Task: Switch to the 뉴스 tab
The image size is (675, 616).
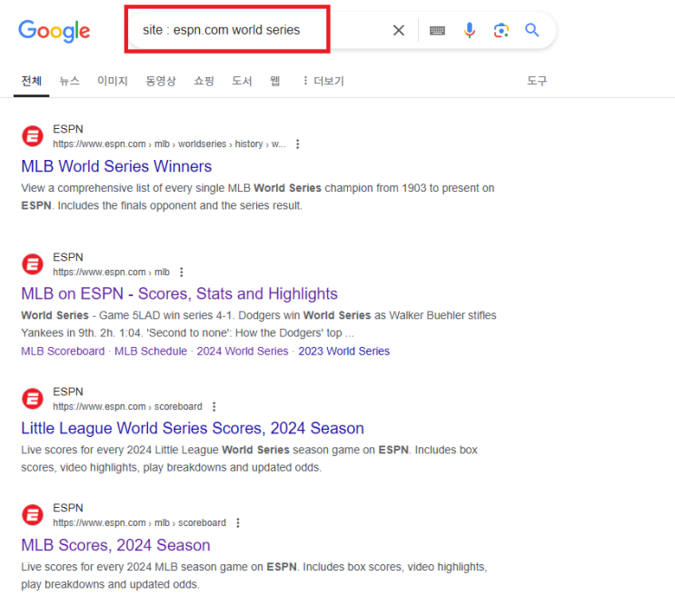Action: point(70,81)
